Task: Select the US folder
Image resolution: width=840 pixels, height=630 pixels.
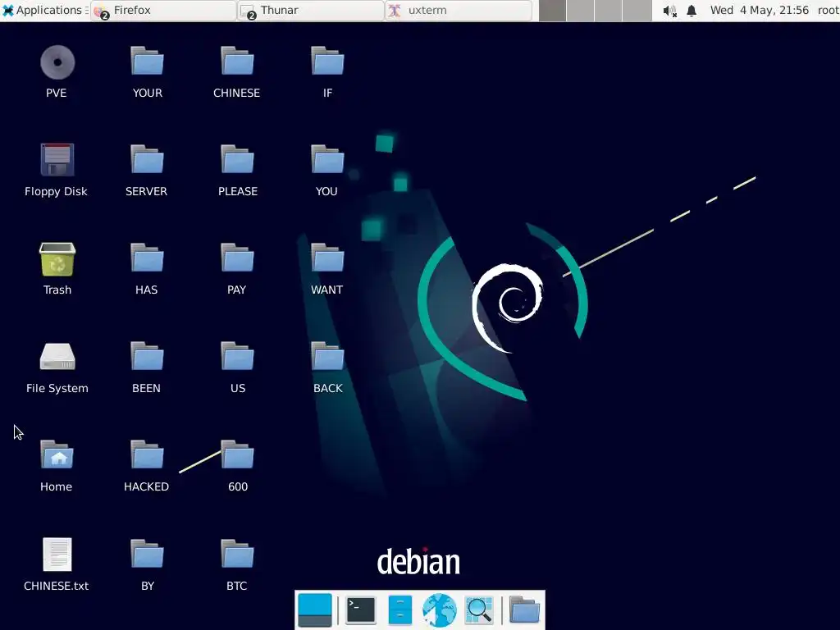Action: [237, 357]
